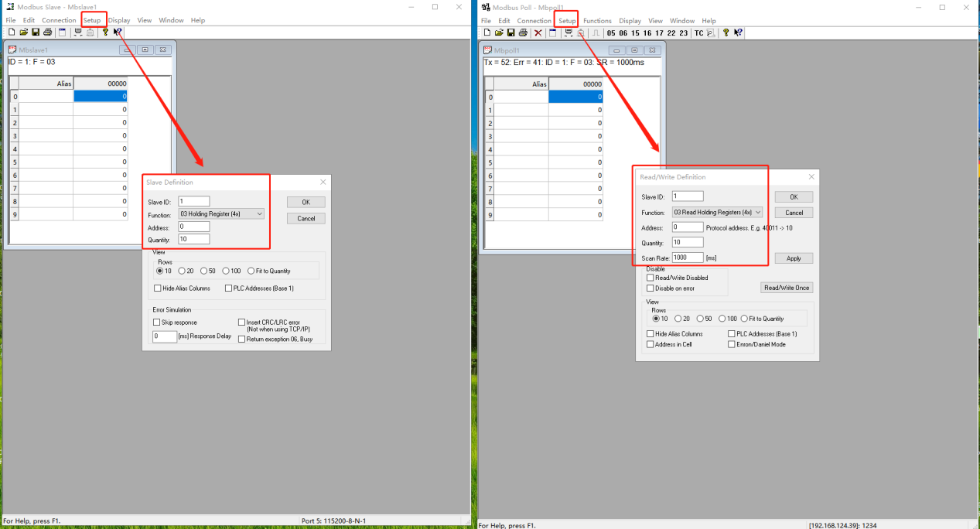Screen dimensions: 980x529
Task: Click the context help arrow icon in Modbus Poll
Action: (738, 32)
